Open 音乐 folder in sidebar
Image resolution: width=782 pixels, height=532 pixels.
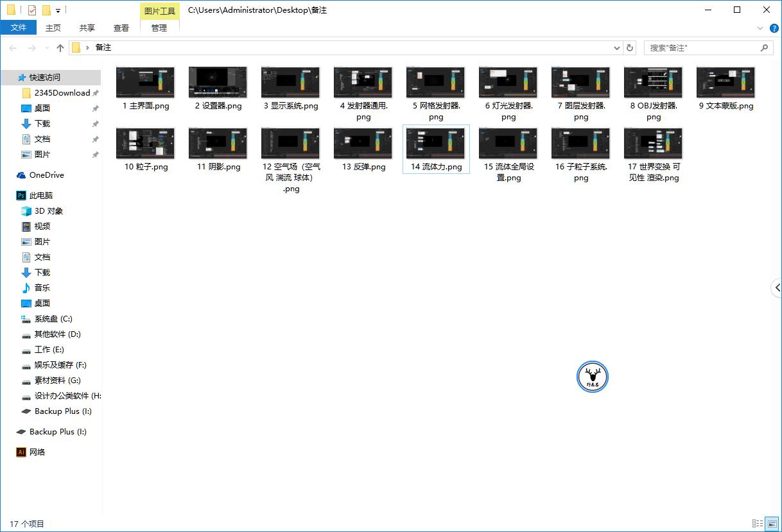42,287
